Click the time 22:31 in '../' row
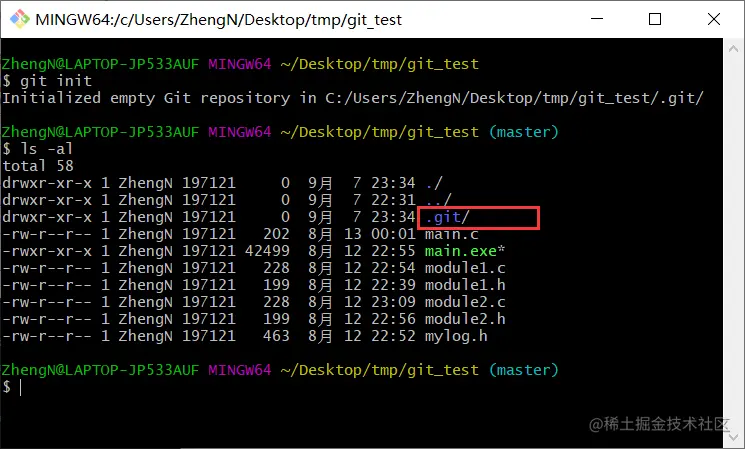745x449 pixels. point(393,200)
